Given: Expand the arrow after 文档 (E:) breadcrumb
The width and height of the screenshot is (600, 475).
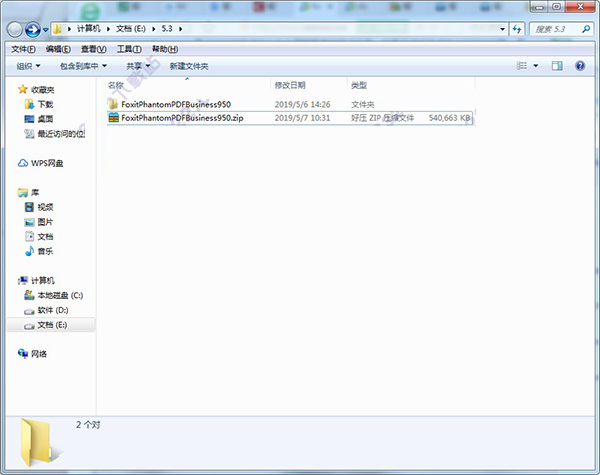Looking at the screenshot, I should pyautogui.click(x=154, y=29).
